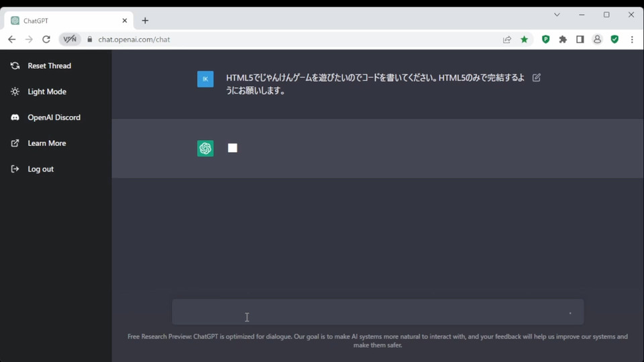Click the white response cursor block
The height and width of the screenshot is (362, 644).
(x=233, y=148)
